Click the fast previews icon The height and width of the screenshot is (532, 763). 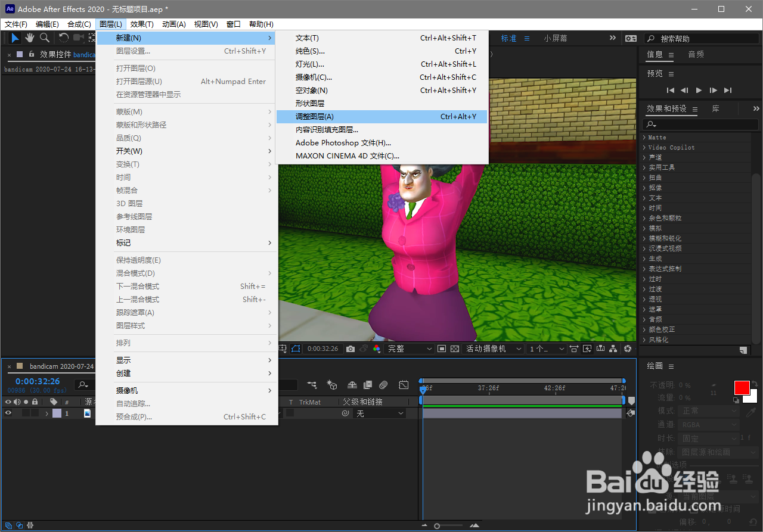click(x=587, y=349)
